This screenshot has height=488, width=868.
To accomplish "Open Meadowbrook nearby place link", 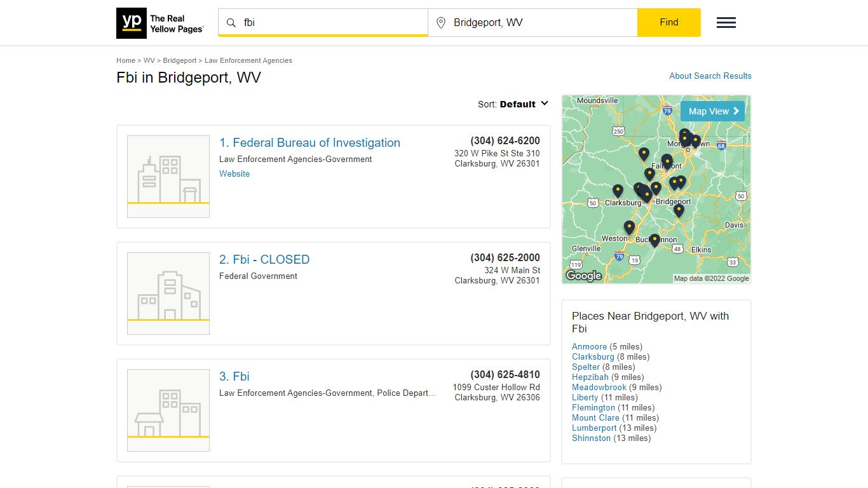I will (599, 387).
